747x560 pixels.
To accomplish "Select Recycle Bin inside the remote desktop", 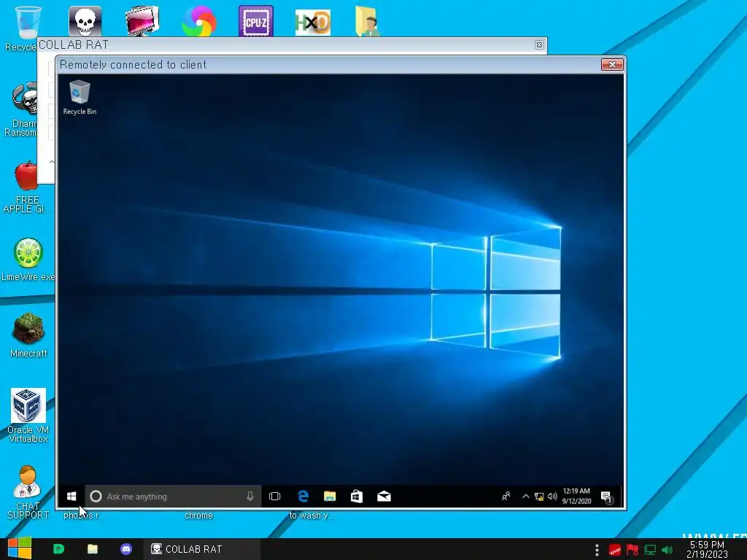I will point(80,98).
